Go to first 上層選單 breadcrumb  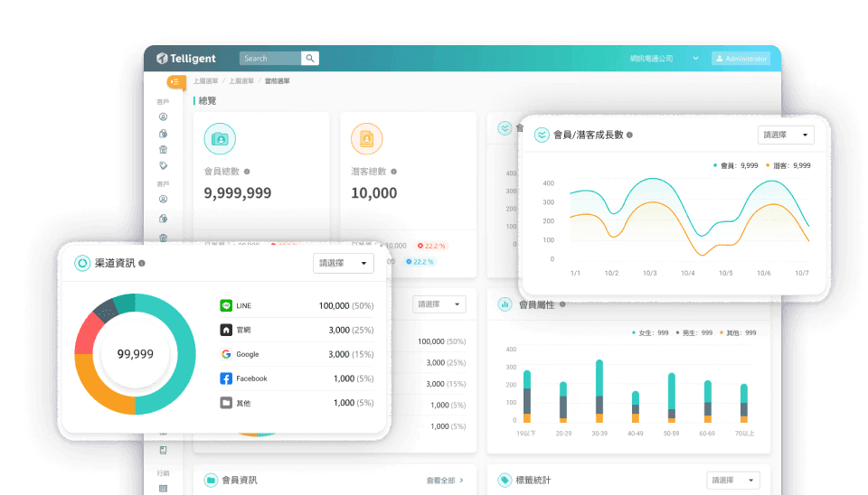(x=205, y=81)
